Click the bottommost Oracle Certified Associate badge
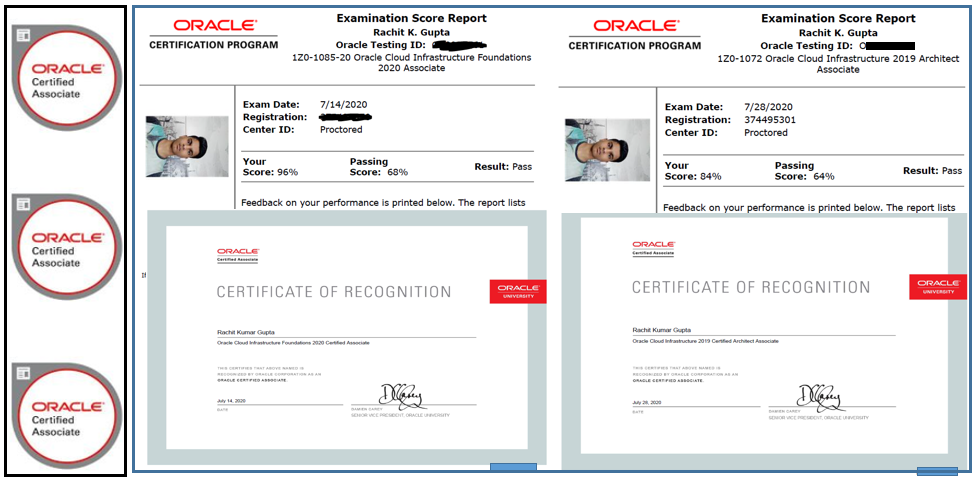This screenshot has height=480, width=975. (x=67, y=415)
